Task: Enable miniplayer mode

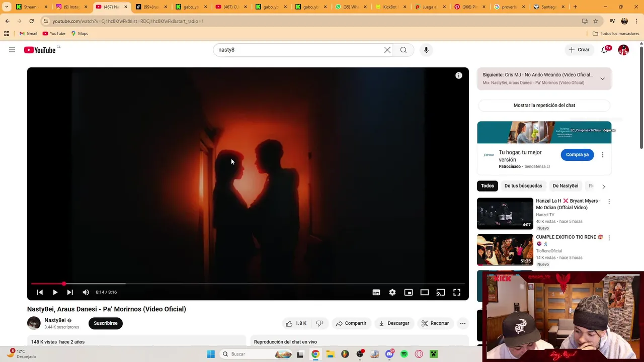Action: click(409, 292)
